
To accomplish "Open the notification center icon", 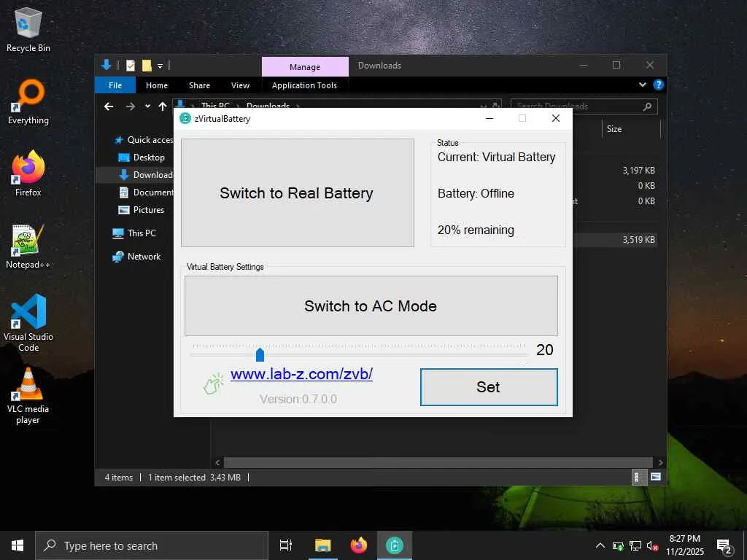I will (x=724, y=546).
